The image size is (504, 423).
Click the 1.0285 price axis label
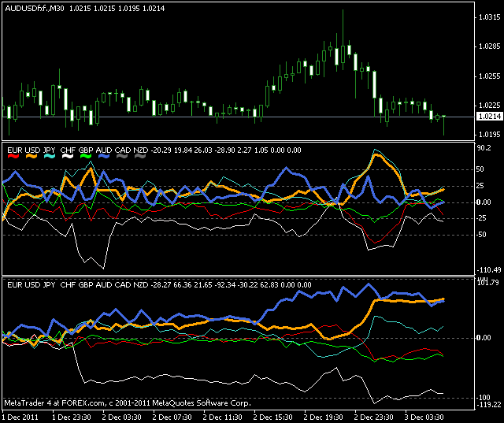coord(490,46)
